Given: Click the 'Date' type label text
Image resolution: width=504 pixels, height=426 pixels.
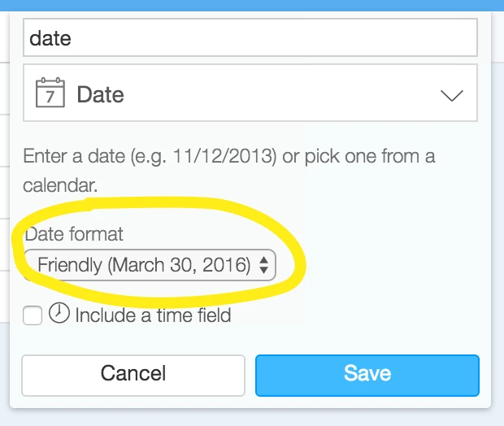Looking at the screenshot, I should pos(100,94).
